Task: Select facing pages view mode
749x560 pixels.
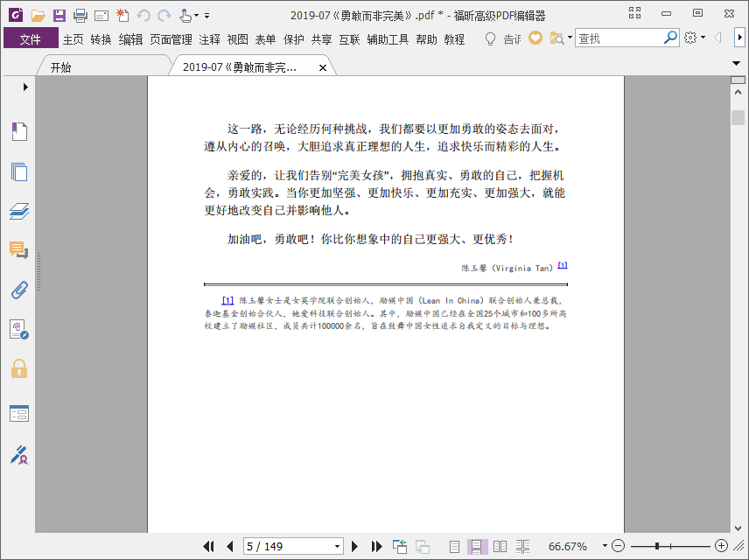Action: click(500, 546)
